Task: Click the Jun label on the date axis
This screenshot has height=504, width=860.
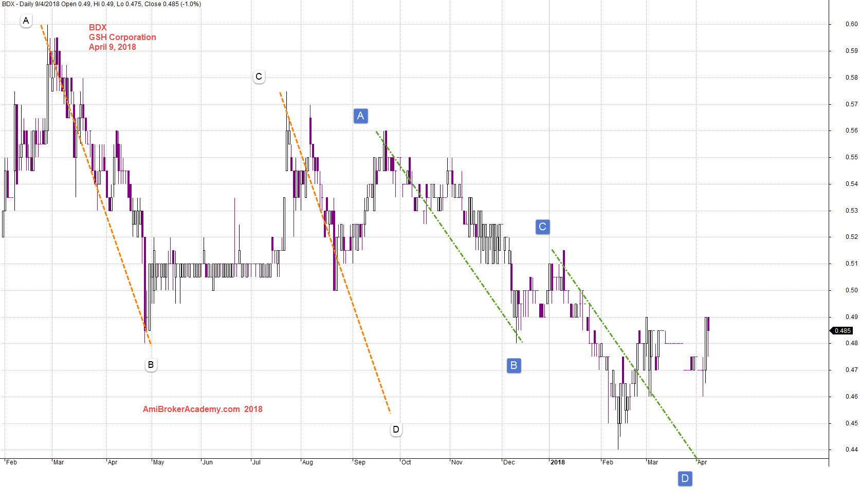Action: tap(208, 462)
